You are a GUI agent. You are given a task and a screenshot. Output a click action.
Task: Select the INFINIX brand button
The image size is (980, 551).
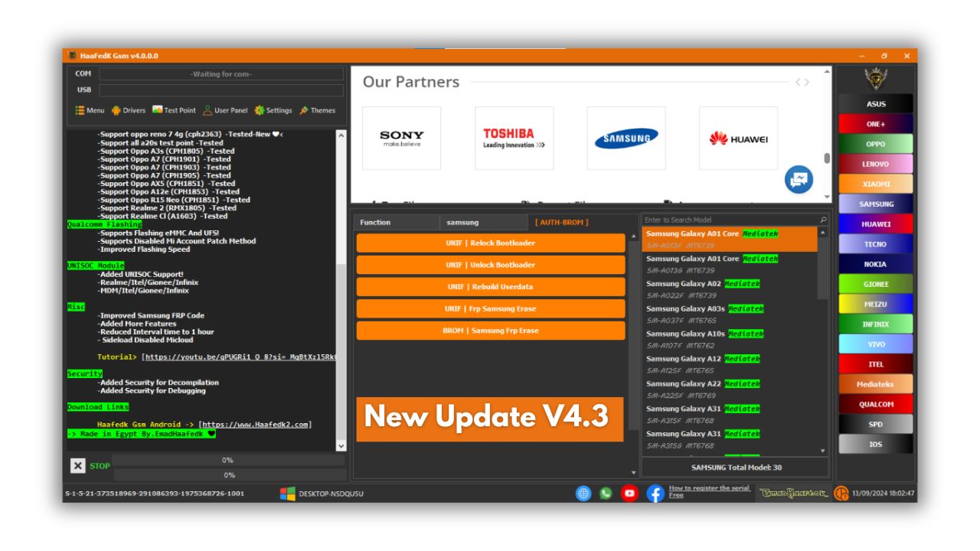[x=876, y=324]
